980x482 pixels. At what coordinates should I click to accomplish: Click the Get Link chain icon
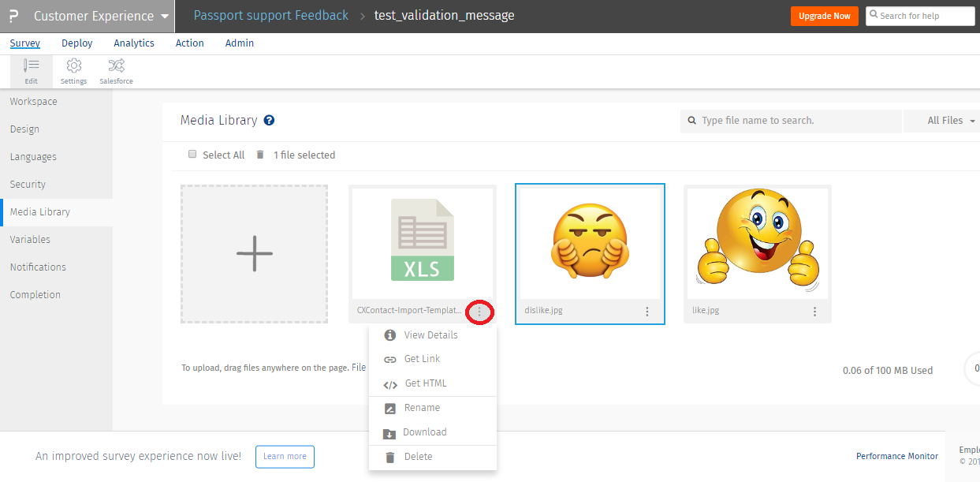(x=389, y=359)
